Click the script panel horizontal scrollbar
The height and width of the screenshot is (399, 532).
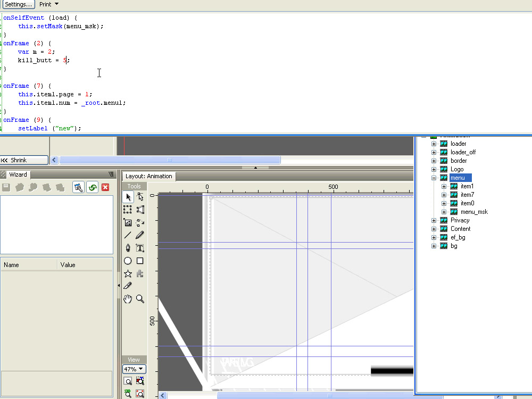point(170,160)
